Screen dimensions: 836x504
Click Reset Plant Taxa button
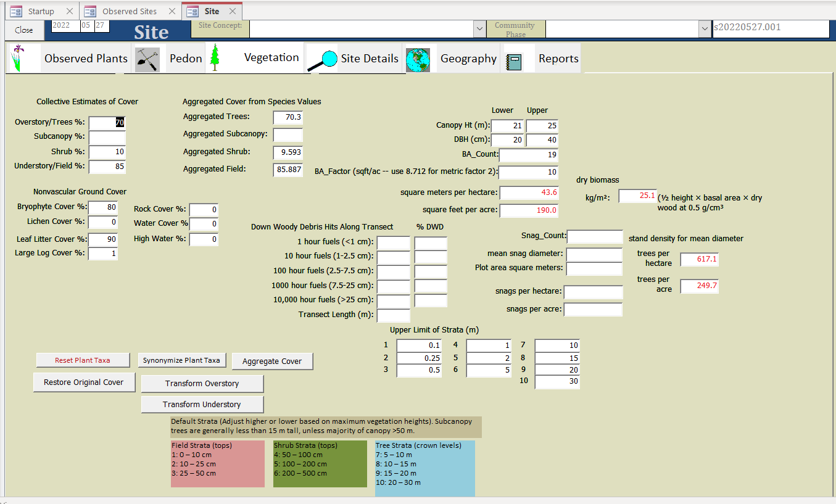[83, 360]
